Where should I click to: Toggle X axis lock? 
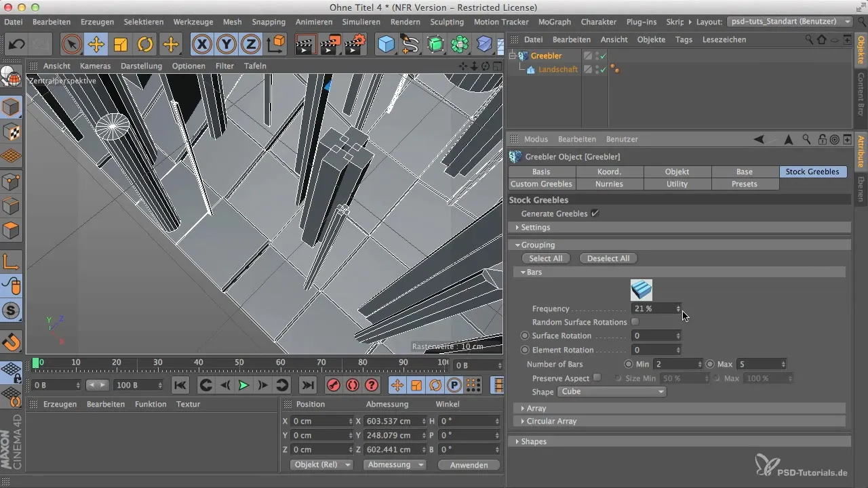point(201,45)
